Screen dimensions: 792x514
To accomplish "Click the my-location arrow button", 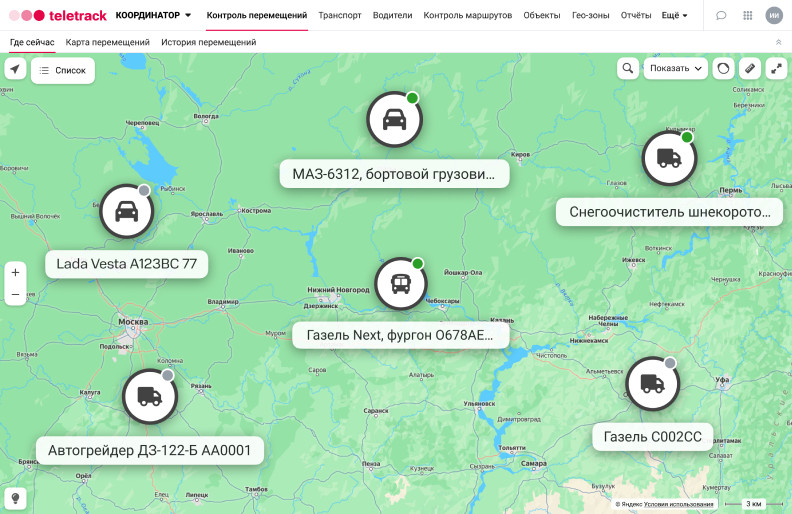I will [x=15, y=69].
